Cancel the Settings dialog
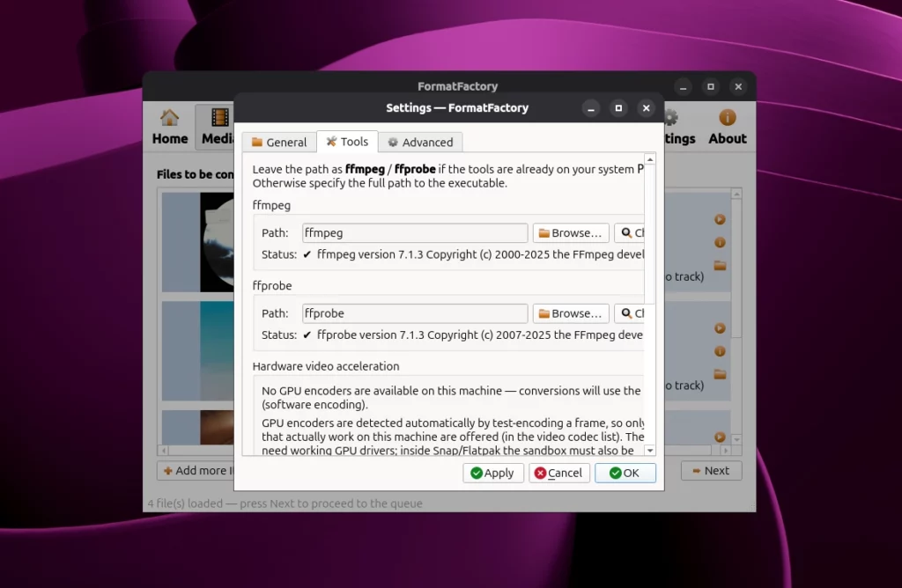 coord(559,473)
